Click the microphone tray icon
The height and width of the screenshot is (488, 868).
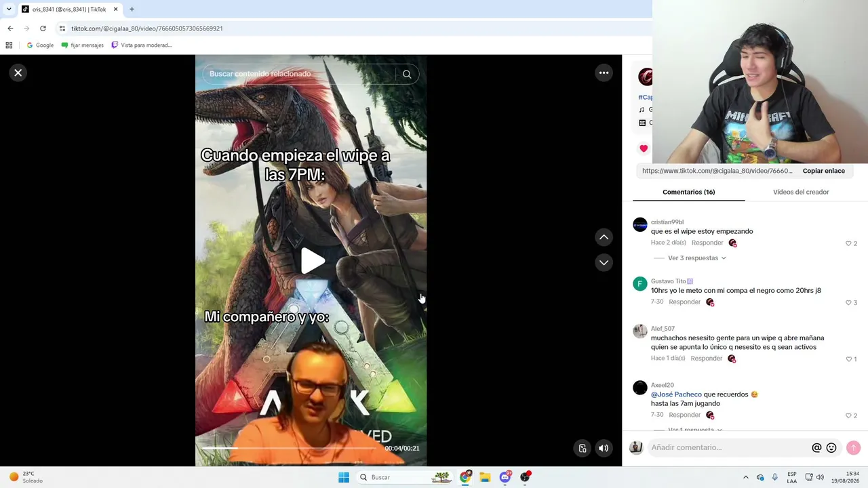click(775, 477)
